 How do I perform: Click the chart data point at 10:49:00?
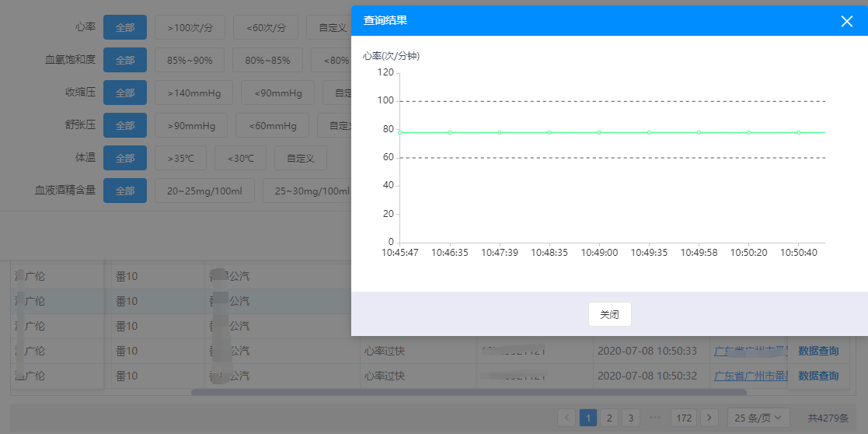point(599,132)
